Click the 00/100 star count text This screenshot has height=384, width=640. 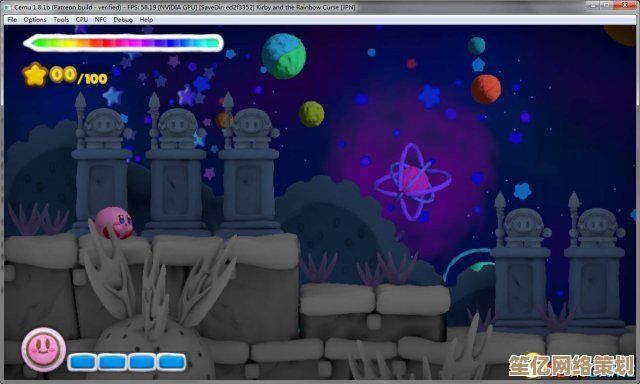click(79, 76)
